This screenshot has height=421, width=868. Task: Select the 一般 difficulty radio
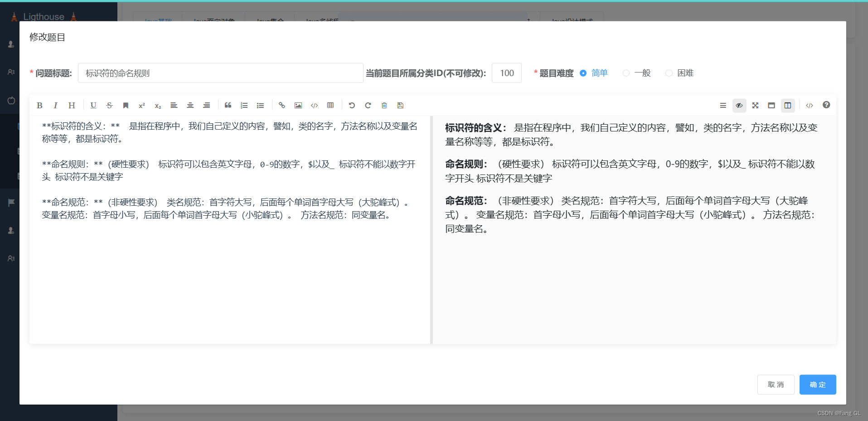[626, 73]
